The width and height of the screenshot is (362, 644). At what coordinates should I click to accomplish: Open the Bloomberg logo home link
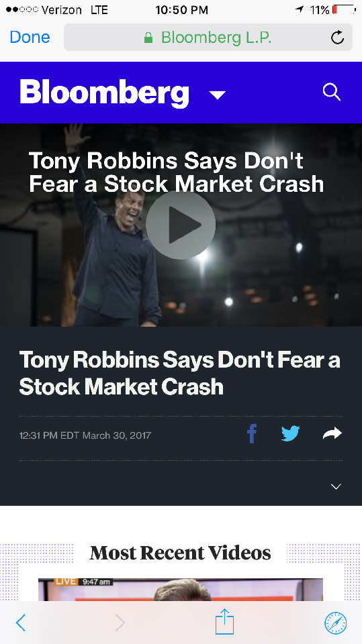(x=105, y=93)
